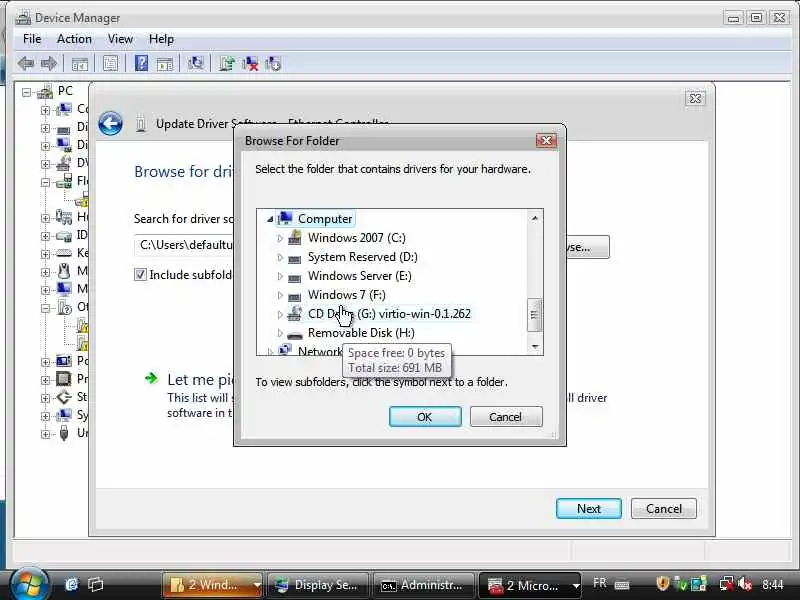Switch to Display Se... taskbar window

coord(317,585)
